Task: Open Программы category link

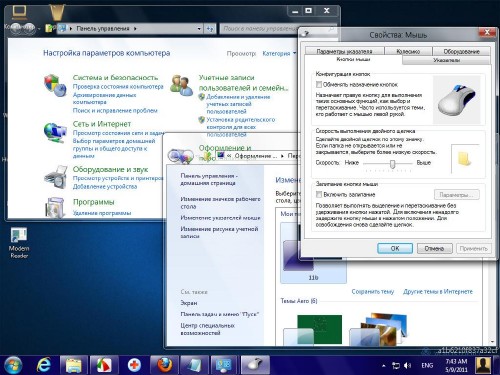Action: [94, 202]
